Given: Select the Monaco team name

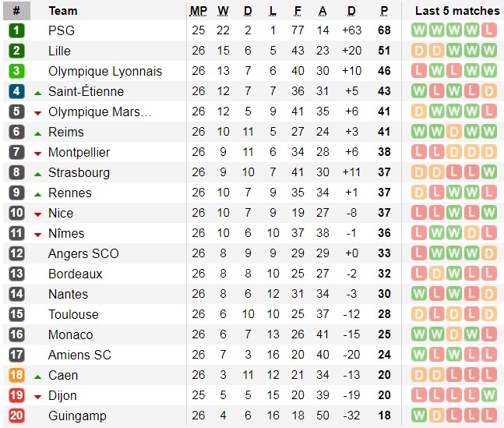Looking at the screenshot, I should [x=70, y=334].
